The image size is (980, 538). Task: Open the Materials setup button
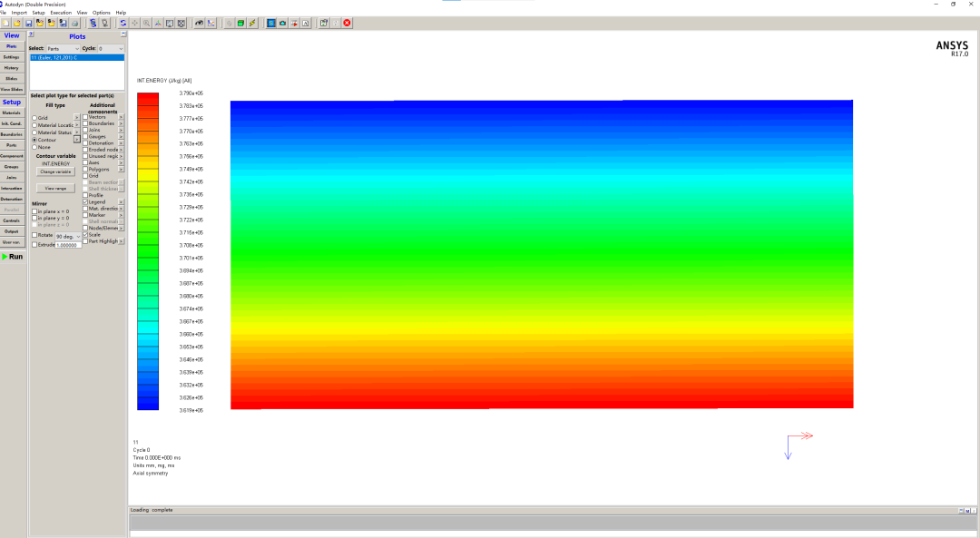tap(12, 113)
